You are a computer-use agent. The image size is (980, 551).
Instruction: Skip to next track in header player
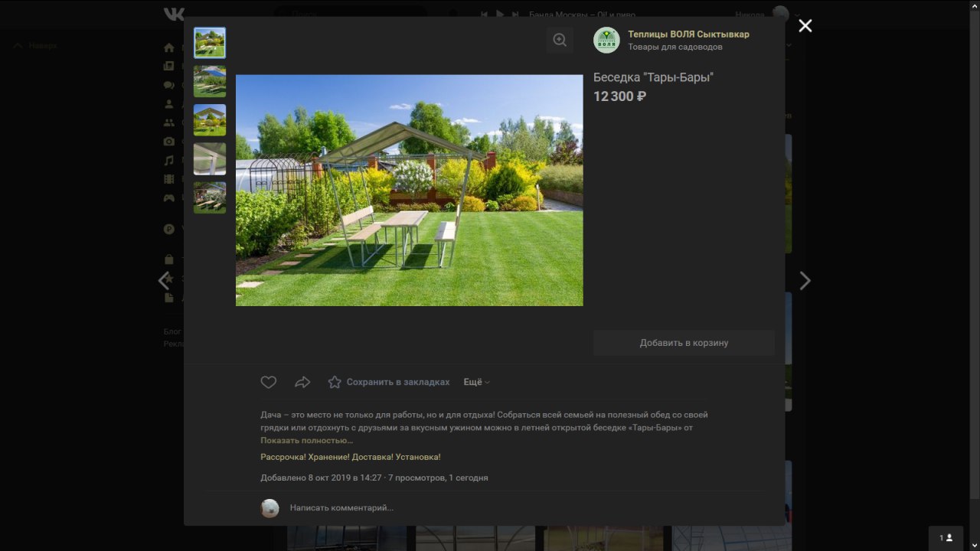(x=516, y=15)
